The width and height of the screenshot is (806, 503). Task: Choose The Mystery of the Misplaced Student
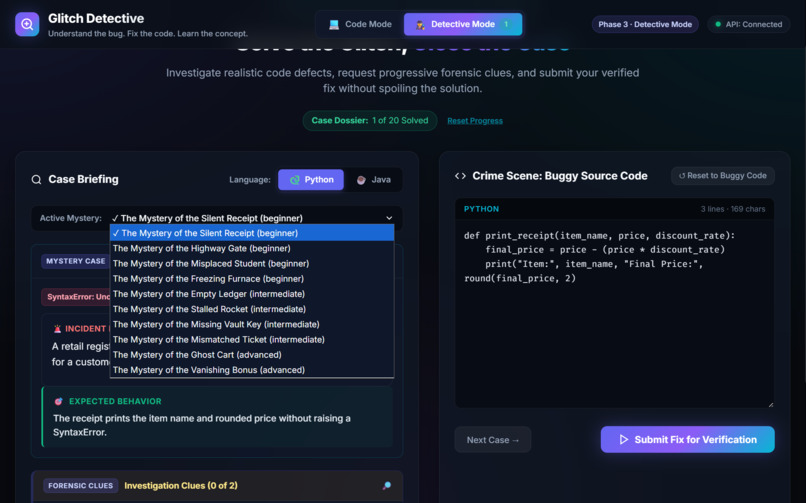click(x=252, y=264)
